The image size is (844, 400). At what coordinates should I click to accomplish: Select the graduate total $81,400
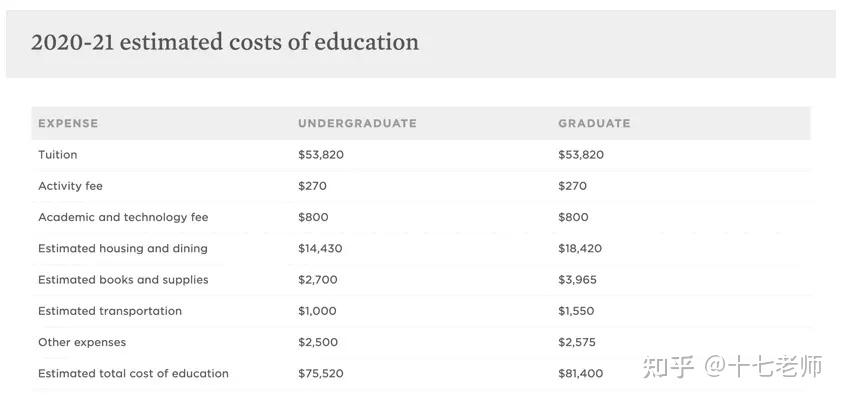[580, 374]
